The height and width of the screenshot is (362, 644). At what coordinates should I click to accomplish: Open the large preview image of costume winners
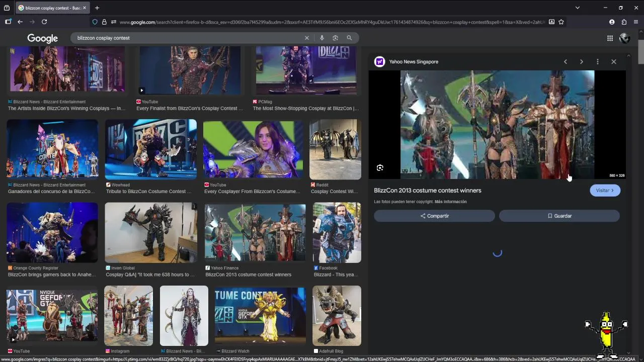[497, 125]
